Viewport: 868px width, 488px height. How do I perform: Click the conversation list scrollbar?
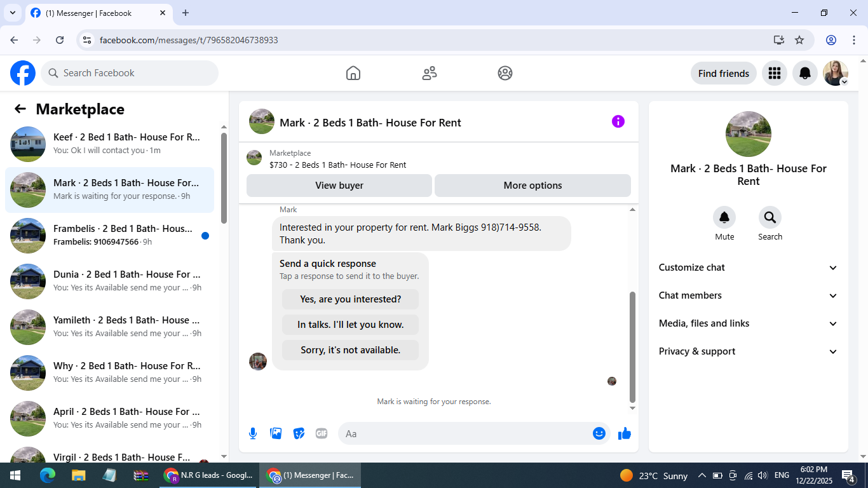coord(224,178)
